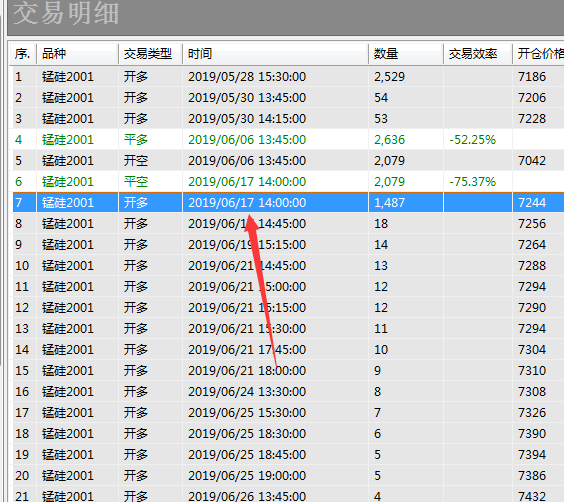Click open price 7228
564x502 pixels.
(x=532, y=119)
